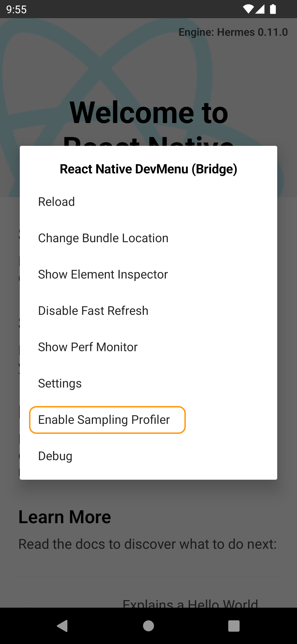Screen dimensions: 297x644
Task: Show the Element Inspector
Action: click(x=103, y=274)
